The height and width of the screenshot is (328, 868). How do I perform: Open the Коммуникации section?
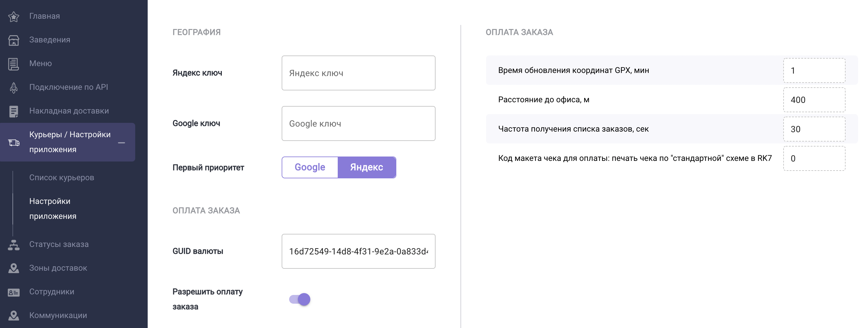(x=58, y=315)
